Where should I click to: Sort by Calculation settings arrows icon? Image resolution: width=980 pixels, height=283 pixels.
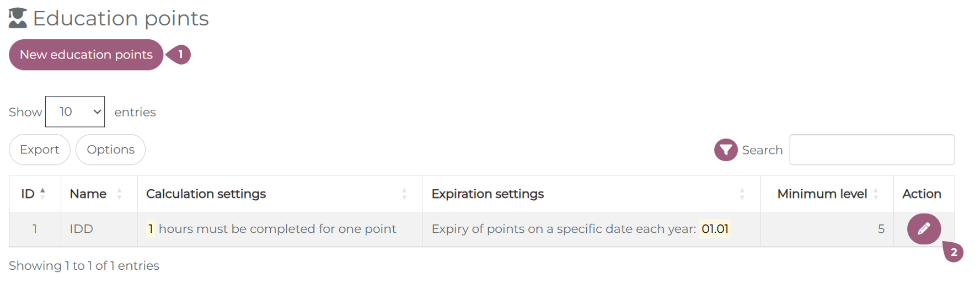click(404, 194)
